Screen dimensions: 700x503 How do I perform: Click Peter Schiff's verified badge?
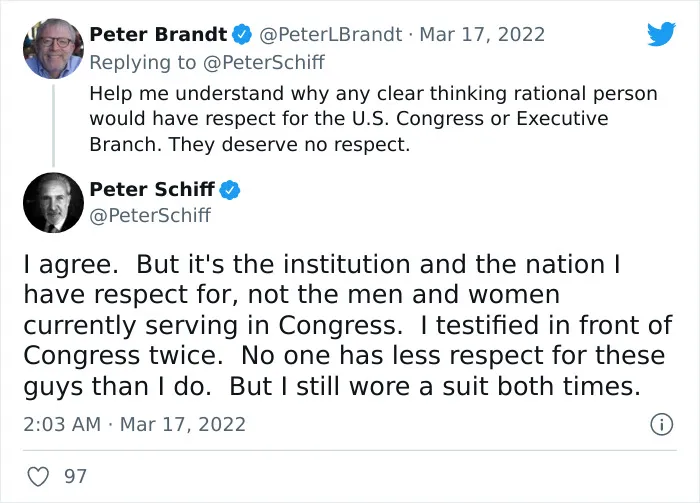(230, 190)
